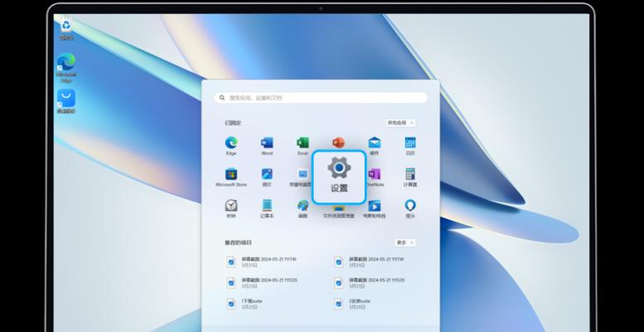Open the 邮件 Mail app

point(374,146)
